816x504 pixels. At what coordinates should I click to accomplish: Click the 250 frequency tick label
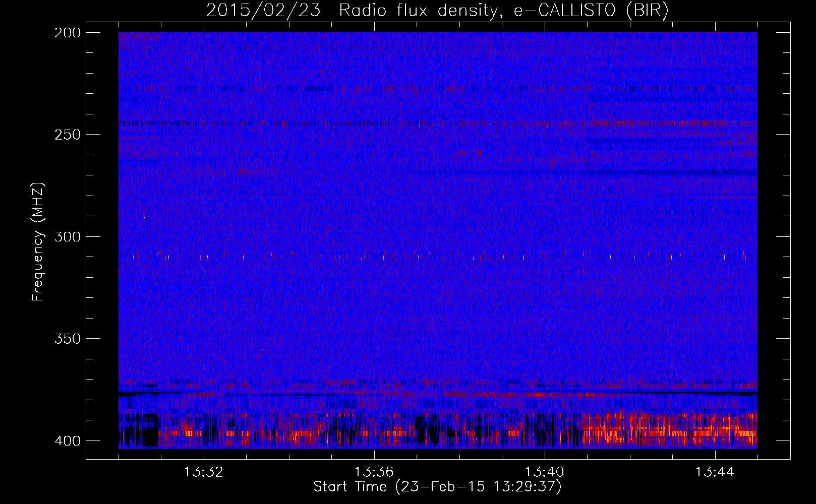pyautogui.click(x=67, y=135)
